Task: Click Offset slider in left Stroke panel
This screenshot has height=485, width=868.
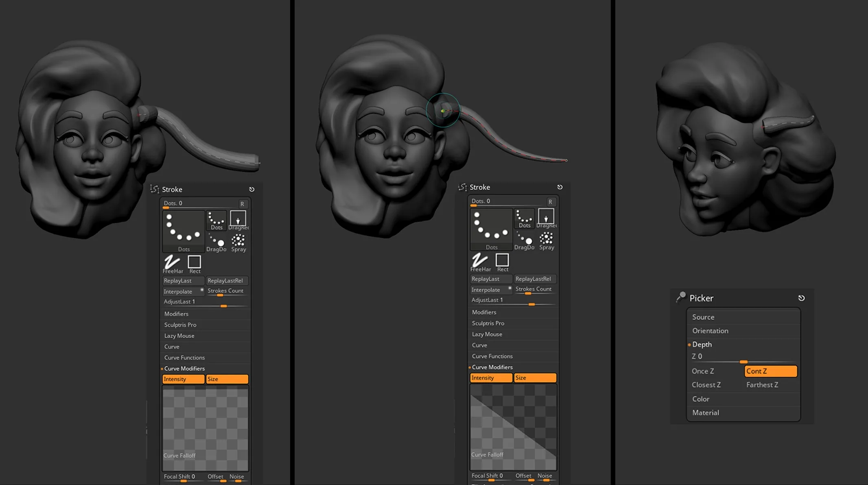Action: (x=216, y=477)
